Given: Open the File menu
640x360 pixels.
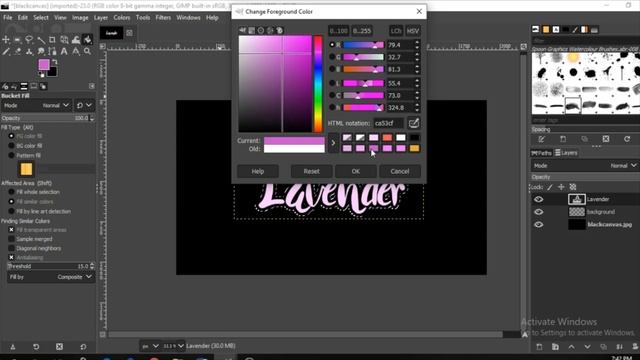Looking at the screenshot, I should pyautogui.click(x=8, y=18).
